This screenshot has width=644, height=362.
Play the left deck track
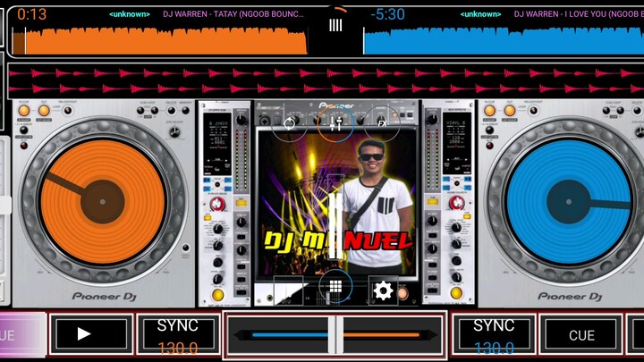coord(91,334)
